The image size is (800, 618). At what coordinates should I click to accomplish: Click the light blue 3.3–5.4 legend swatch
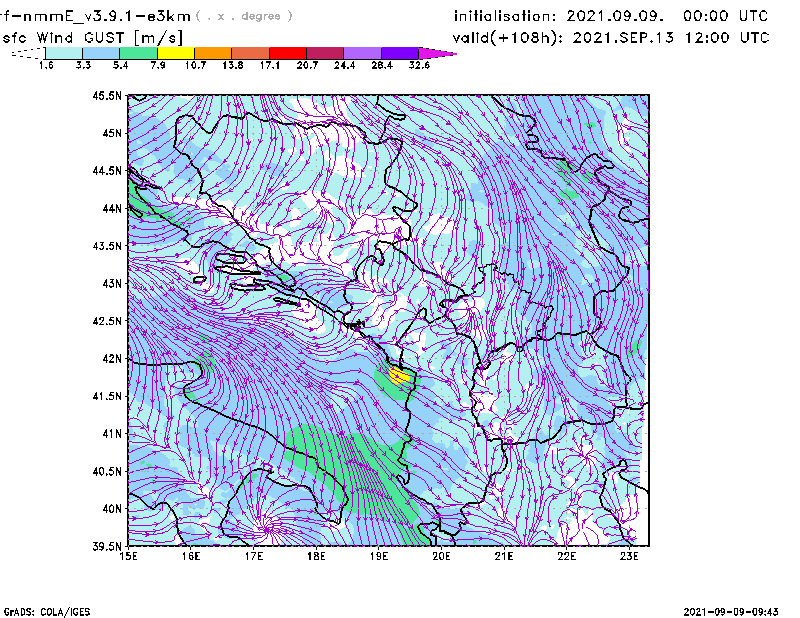tap(101, 53)
